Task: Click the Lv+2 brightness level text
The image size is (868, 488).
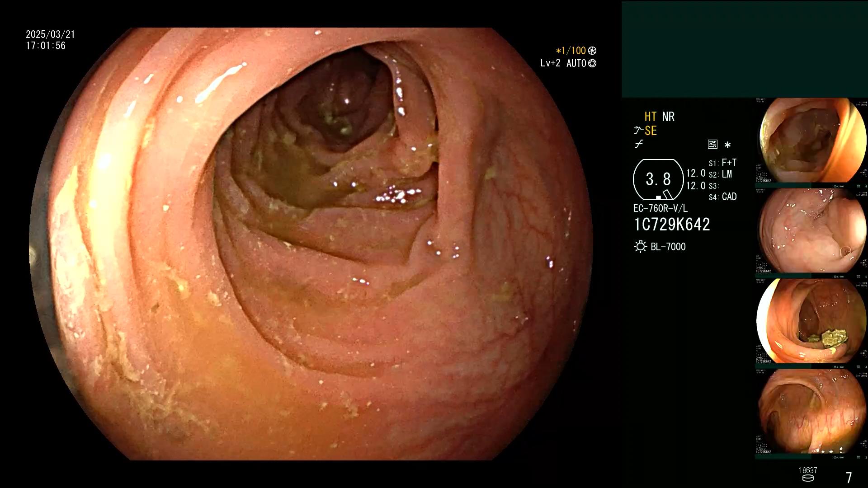Action: pos(550,63)
